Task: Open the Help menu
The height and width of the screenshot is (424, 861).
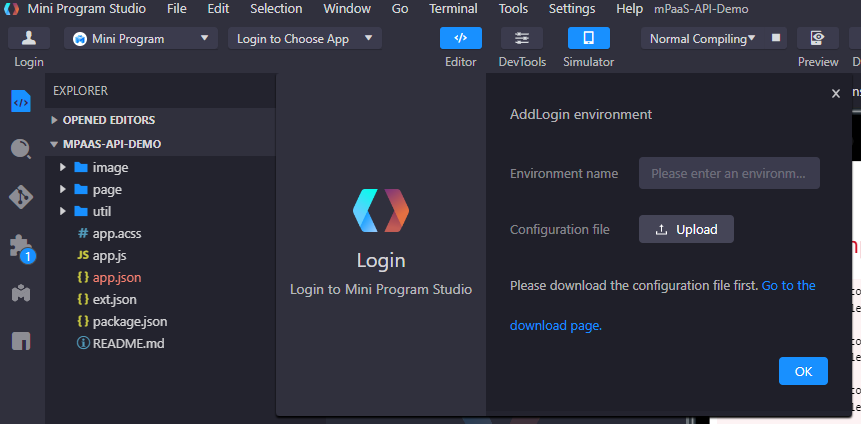Action: coord(629,9)
